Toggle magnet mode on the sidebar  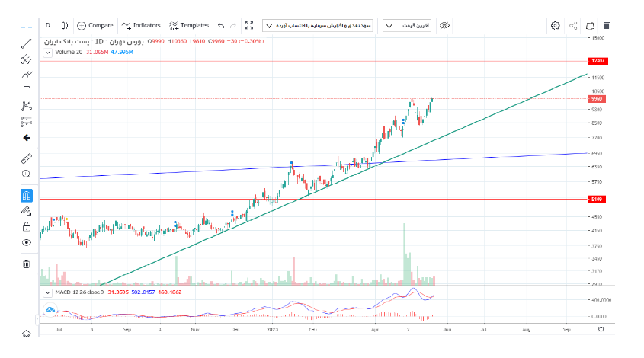coord(27,195)
